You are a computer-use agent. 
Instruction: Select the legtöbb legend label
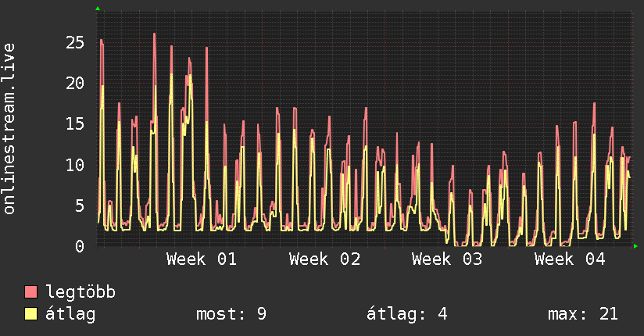pyautogui.click(x=80, y=291)
